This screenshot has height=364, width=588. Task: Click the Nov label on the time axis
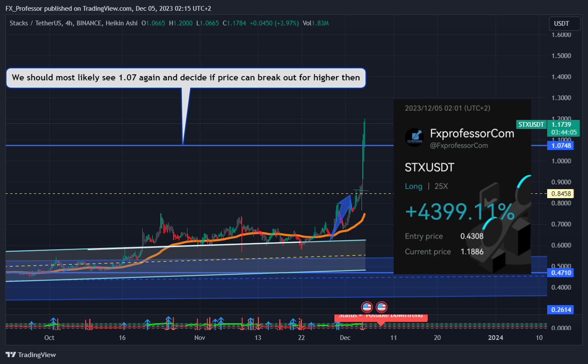coord(199,338)
